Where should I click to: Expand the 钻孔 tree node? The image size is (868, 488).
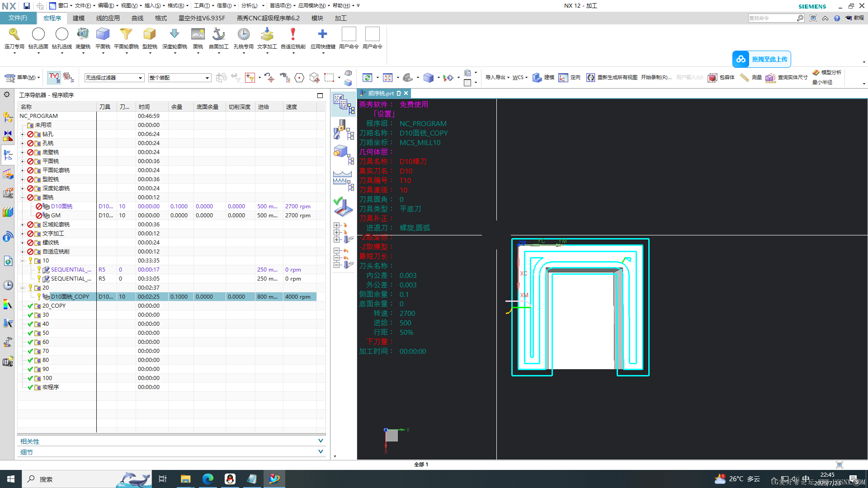point(23,134)
